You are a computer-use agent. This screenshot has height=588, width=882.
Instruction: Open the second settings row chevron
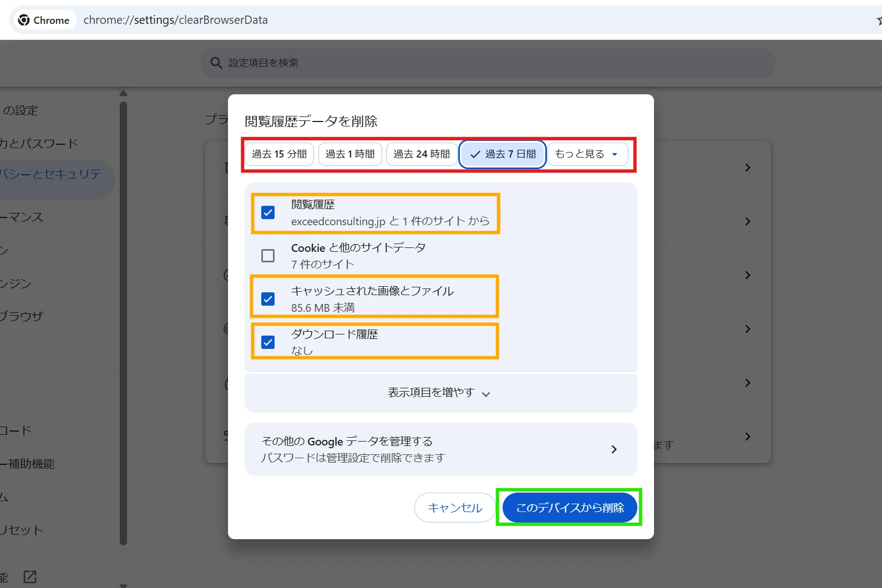tap(748, 221)
